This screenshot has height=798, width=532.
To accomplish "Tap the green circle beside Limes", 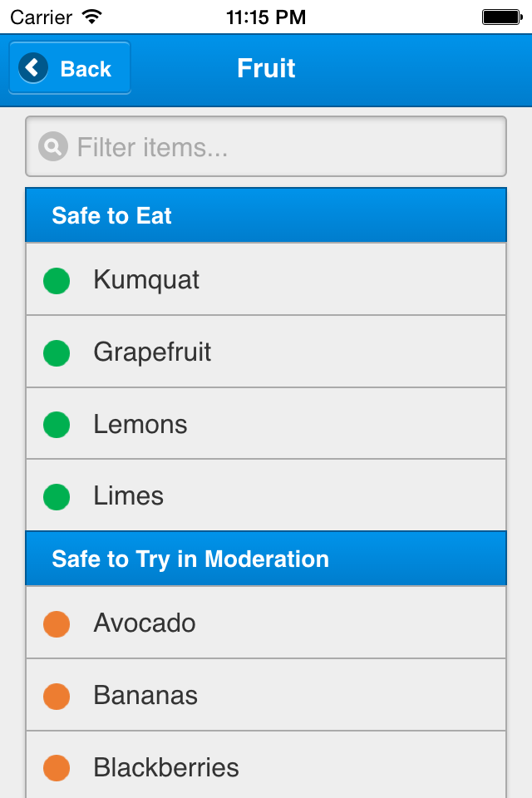I will pos(56,496).
